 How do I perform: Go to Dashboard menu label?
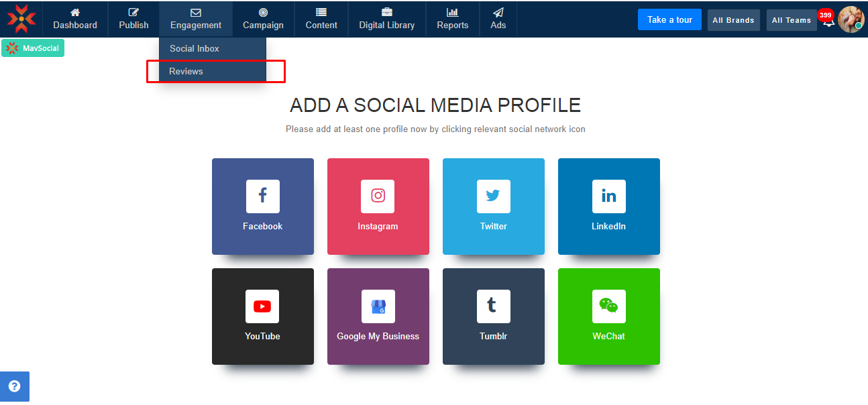[75, 25]
